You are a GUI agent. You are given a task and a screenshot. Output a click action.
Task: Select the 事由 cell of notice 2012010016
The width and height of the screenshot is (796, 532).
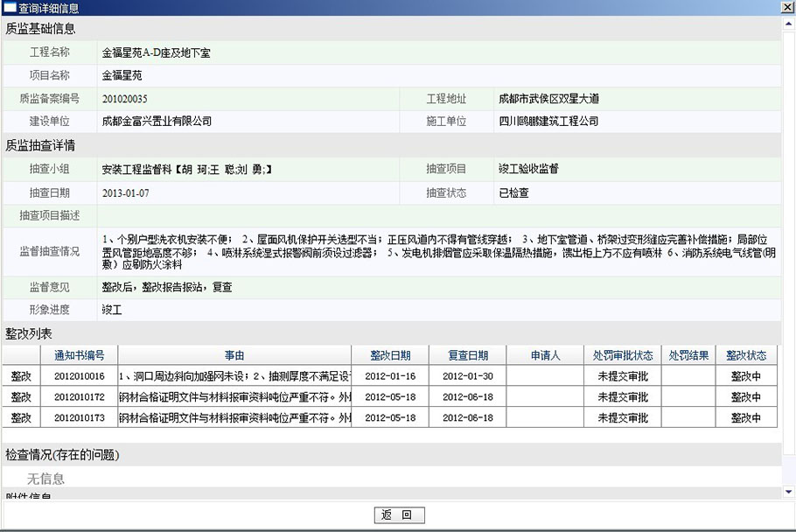(x=234, y=376)
